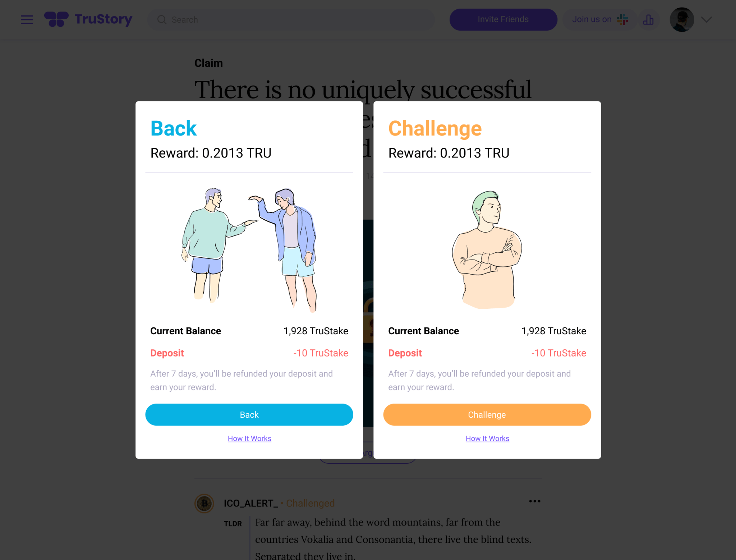736x560 pixels.
Task: Click the Challenge crossed-arms illustration
Action: [487, 250]
